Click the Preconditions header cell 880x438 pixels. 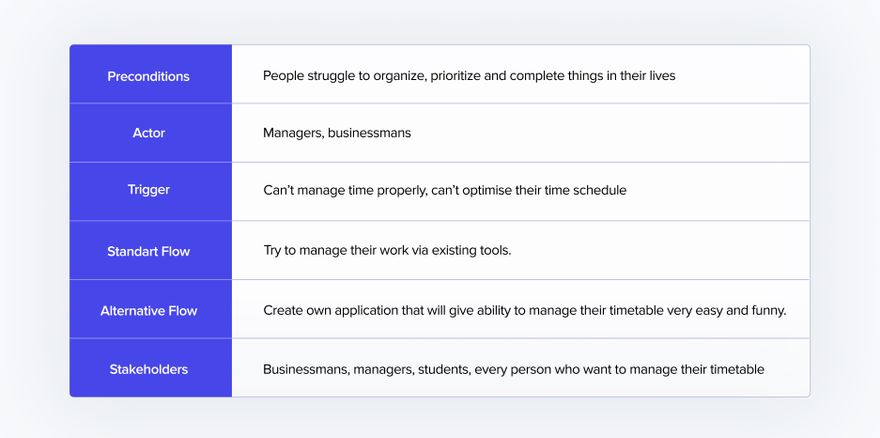pos(150,74)
